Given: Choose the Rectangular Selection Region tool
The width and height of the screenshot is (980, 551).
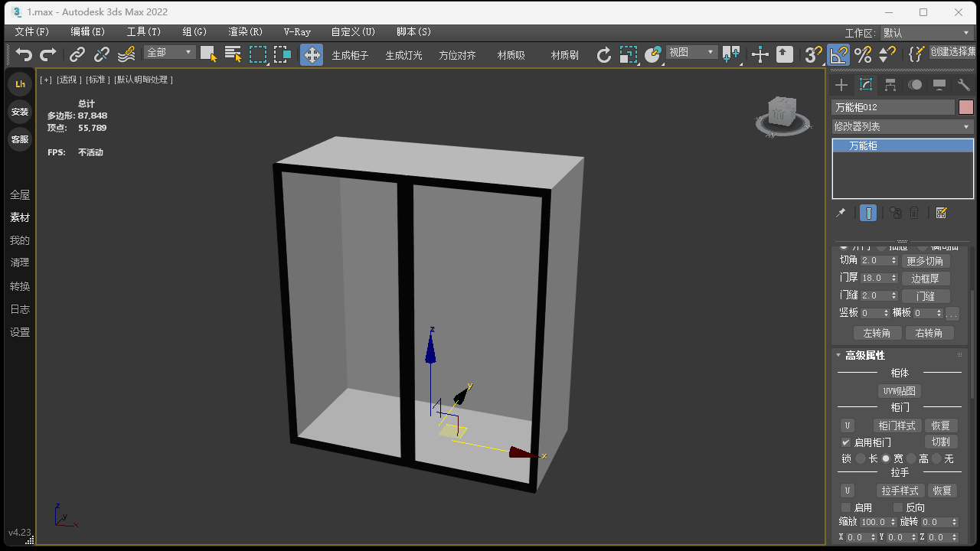Looking at the screenshot, I should [258, 54].
